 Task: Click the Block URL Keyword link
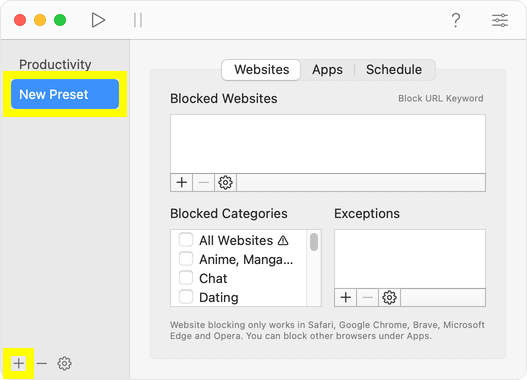pyautogui.click(x=441, y=98)
